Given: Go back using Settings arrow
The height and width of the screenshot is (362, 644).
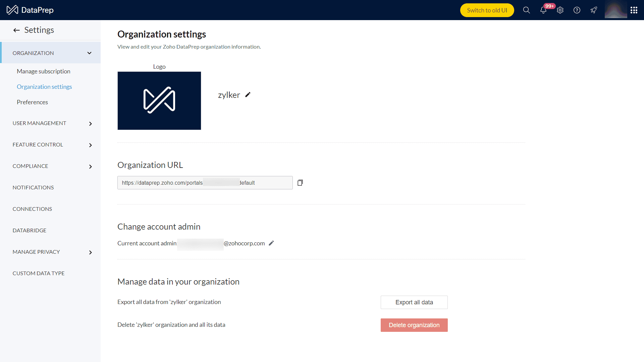Looking at the screenshot, I should [16, 30].
